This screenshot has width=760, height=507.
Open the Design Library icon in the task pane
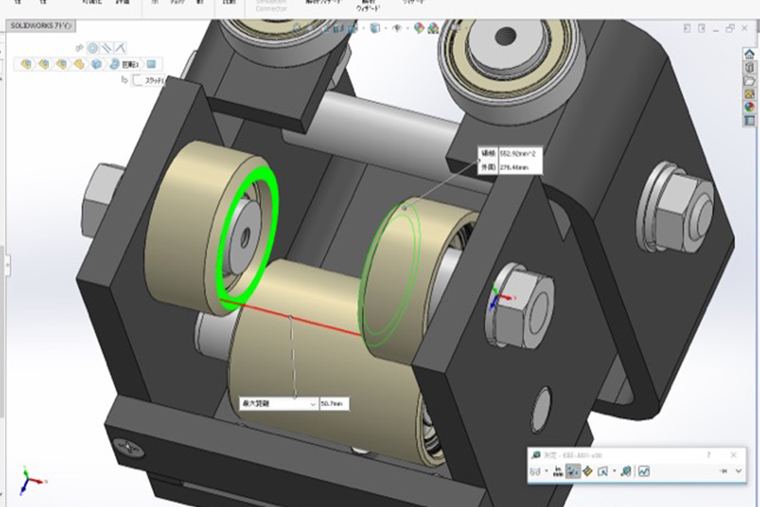click(x=749, y=67)
